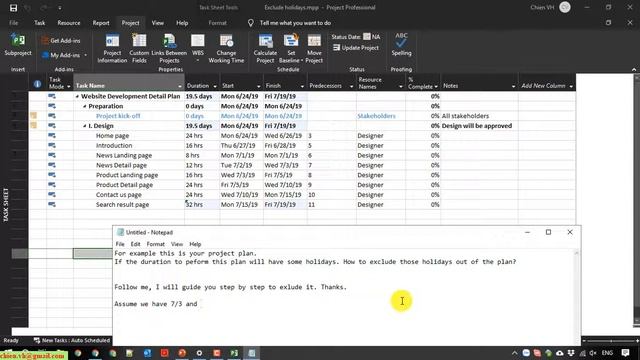Image resolution: width=640 pixels, height=360 pixels.
Task: Open Start column filter dropdown
Action: pyautogui.click(x=258, y=86)
